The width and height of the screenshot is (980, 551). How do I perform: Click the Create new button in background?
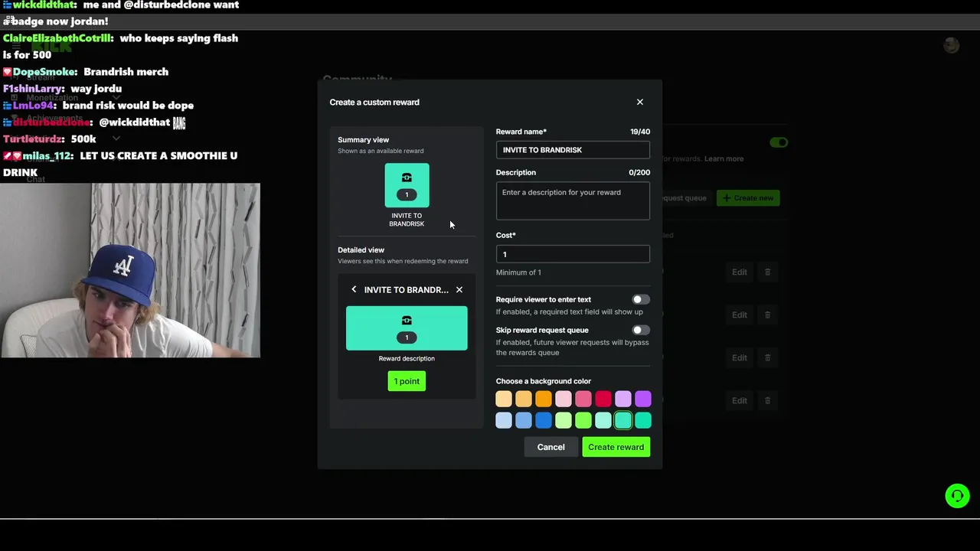coord(748,198)
